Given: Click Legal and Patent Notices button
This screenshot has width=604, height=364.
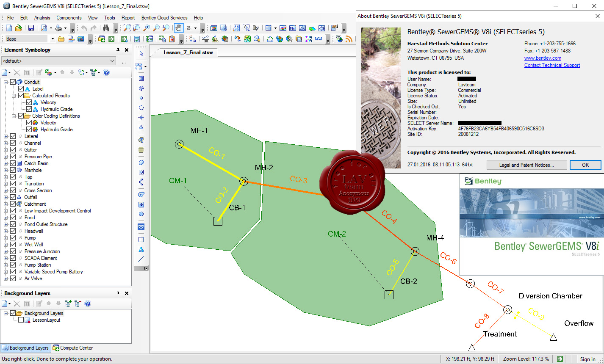Looking at the screenshot, I should pos(526,165).
